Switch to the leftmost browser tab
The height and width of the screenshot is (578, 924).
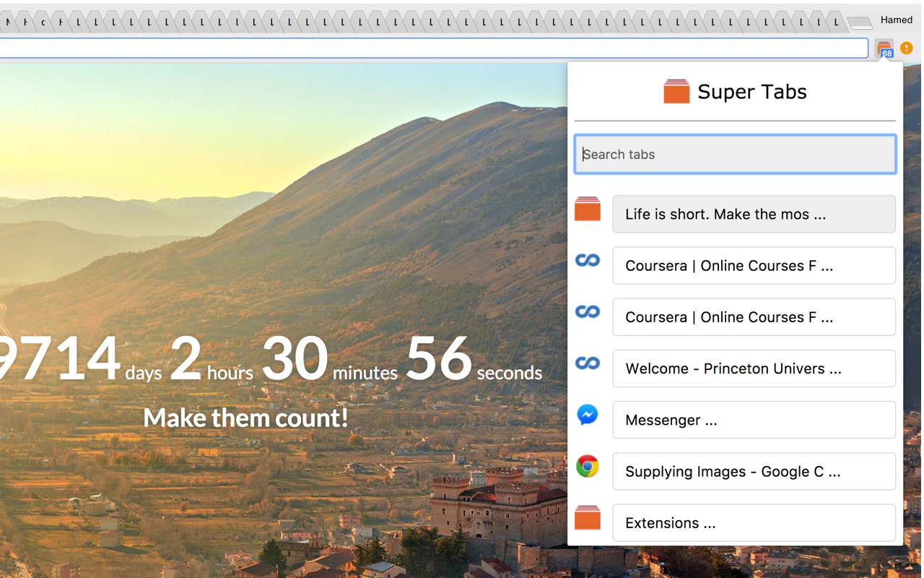click(x=7, y=20)
